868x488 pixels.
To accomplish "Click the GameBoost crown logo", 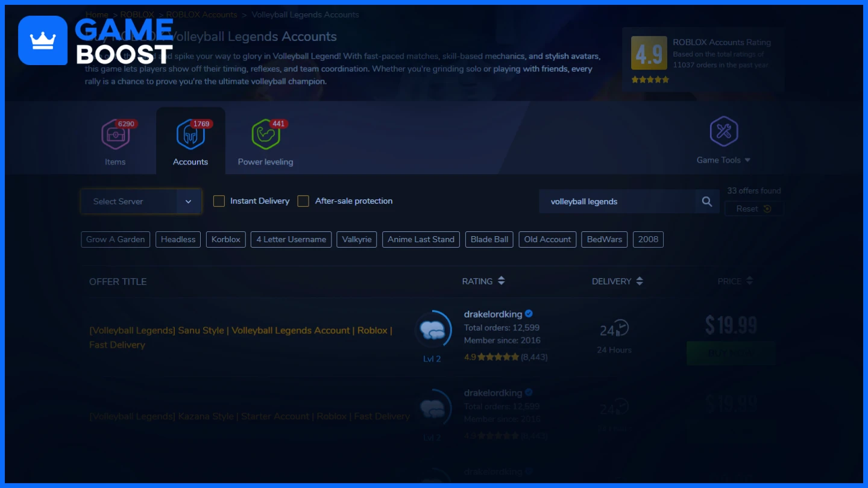I will [x=43, y=40].
